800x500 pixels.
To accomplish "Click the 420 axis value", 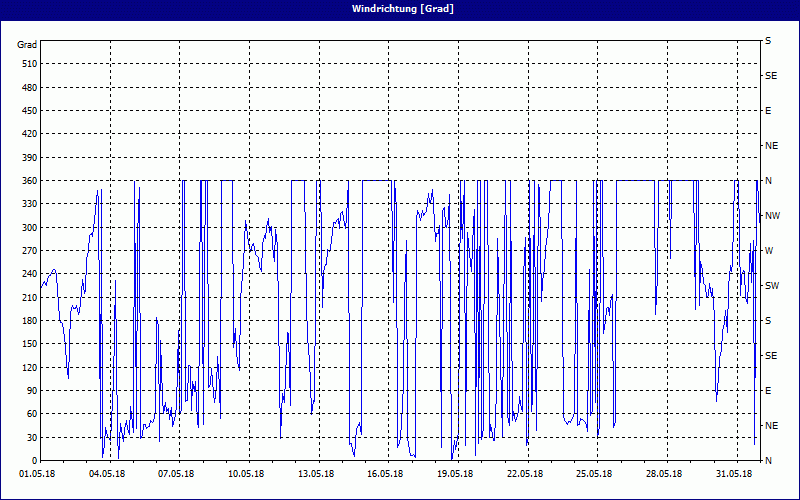I will (30, 134).
